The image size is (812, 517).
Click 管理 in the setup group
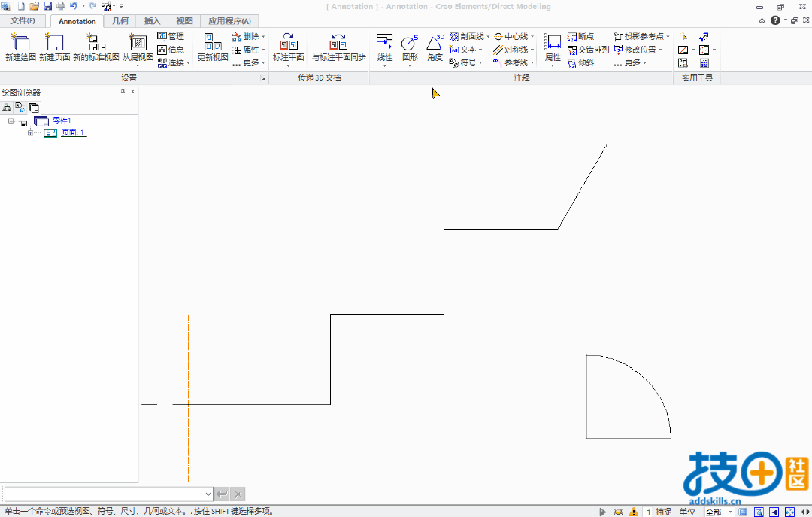pos(171,36)
